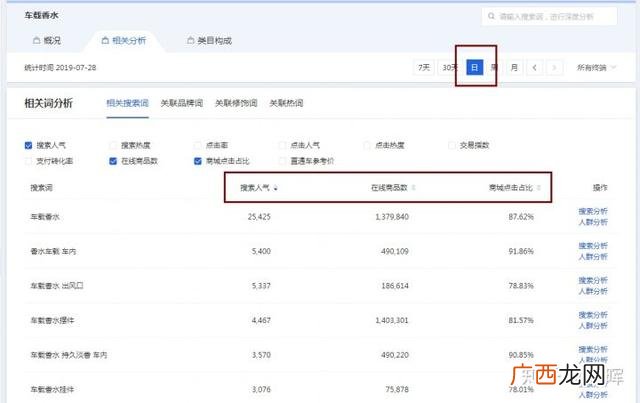Enable the 支付转化率 checkbox
Image resolution: width=640 pixels, height=403 pixels.
(x=28, y=161)
